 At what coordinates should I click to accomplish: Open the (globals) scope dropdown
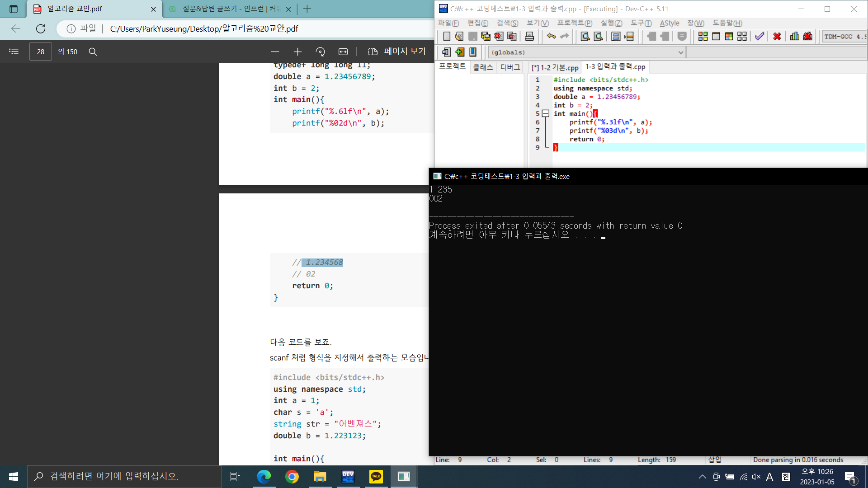click(x=587, y=52)
